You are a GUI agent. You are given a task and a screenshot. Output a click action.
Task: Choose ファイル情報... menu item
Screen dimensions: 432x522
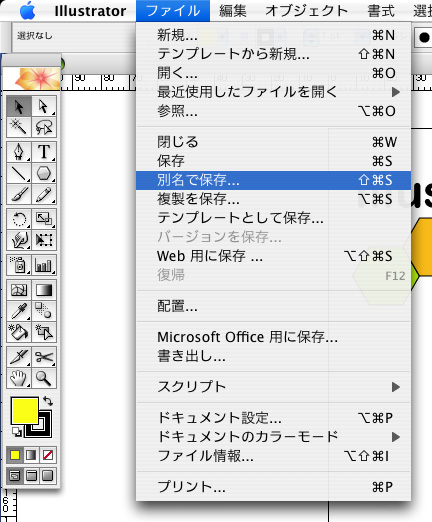click(x=273, y=456)
